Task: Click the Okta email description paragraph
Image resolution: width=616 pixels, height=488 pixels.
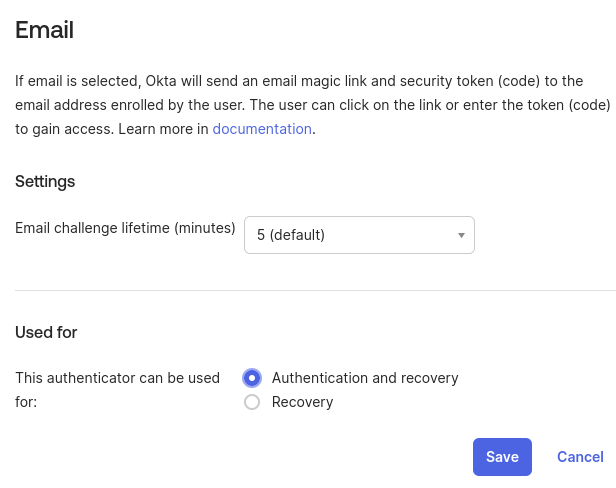Action: [313, 105]
